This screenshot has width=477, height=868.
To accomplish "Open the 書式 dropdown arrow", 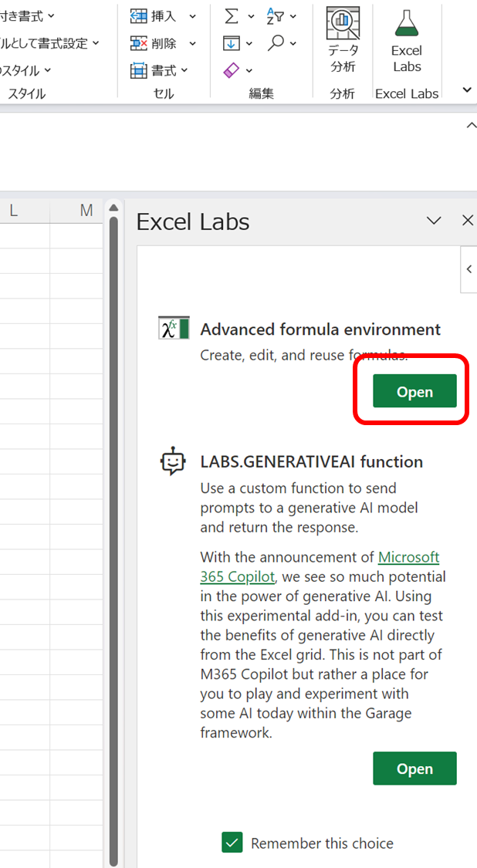I will [184, 70].
